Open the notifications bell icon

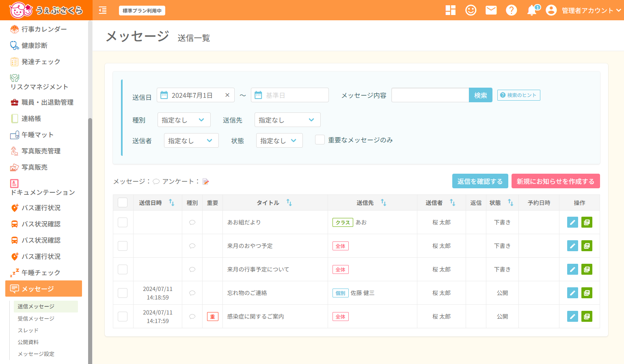point(532,10)
